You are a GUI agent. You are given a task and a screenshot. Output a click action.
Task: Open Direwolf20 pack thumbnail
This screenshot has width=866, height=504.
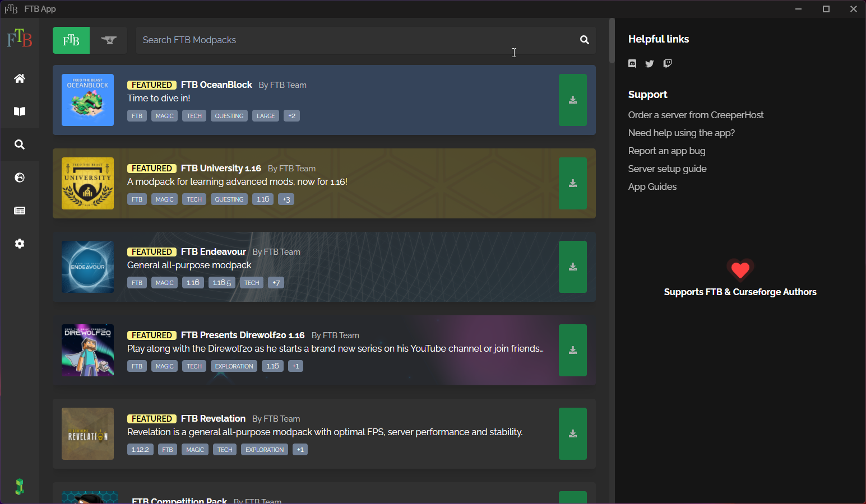(x=87, y=351)
